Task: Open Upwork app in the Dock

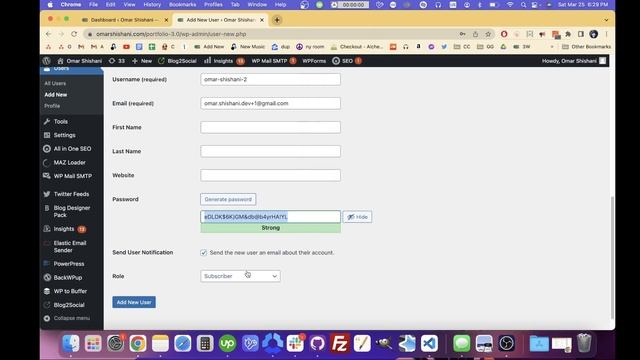Action: coord(227,343)
